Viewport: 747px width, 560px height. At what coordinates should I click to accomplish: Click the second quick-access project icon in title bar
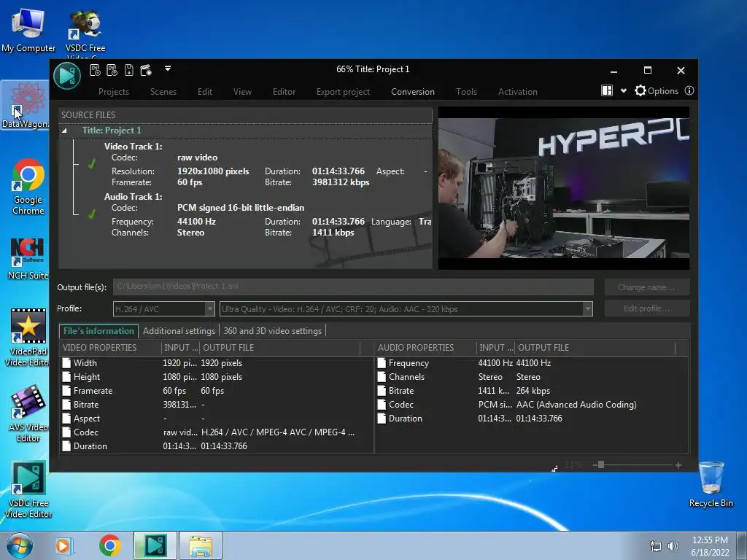[112, 70]
